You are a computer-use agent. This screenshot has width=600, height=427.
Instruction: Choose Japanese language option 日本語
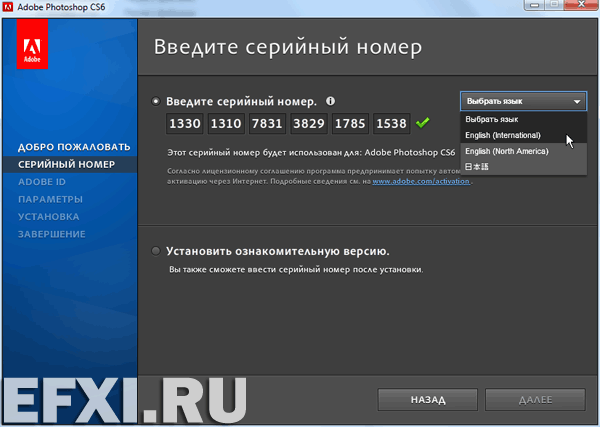523,166
